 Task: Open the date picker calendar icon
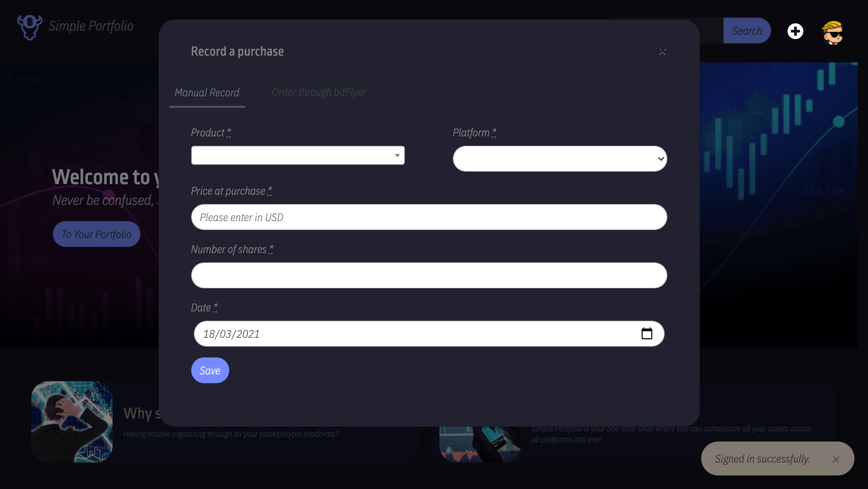coord(647,334)
